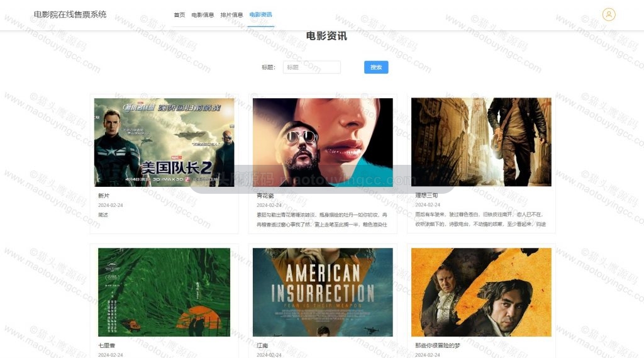Image resolution: width=644 pixels, height=358 pixels.
Task: Click the 理想三旬 lyric description text
Action: click(x=480, y=219)
